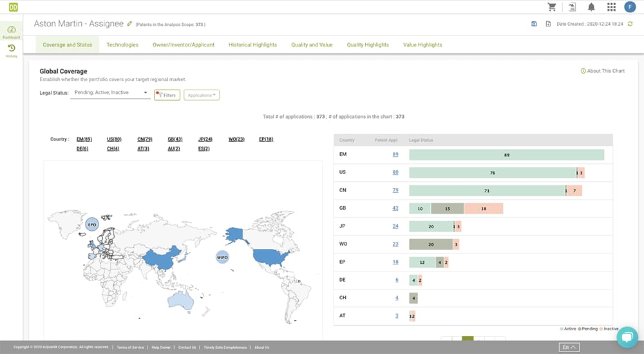Open Contact Us in footer
Image resolution: width=644 pixels, height=354 pixels.
pos(187,348)
